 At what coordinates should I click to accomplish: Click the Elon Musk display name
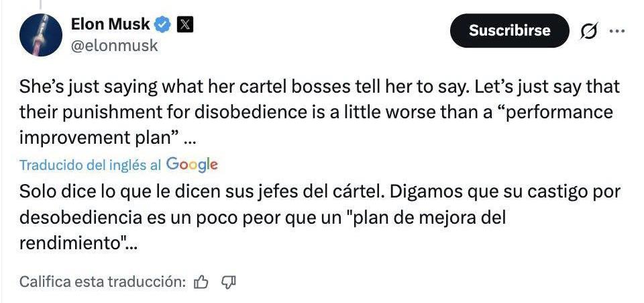pyautogui.click(x=110, y=26)
